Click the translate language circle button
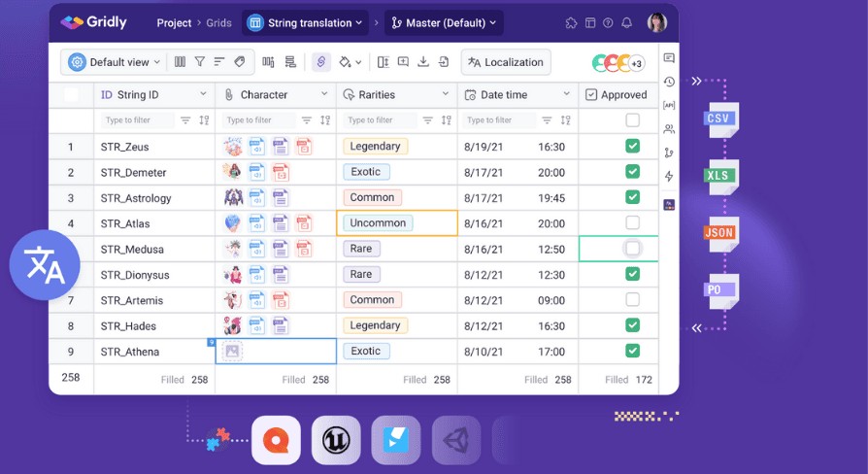868x474 pixels. 45,265
